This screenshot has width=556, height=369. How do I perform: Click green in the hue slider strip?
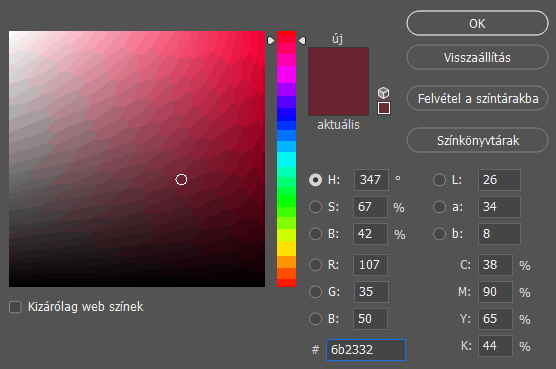[287, 201]
